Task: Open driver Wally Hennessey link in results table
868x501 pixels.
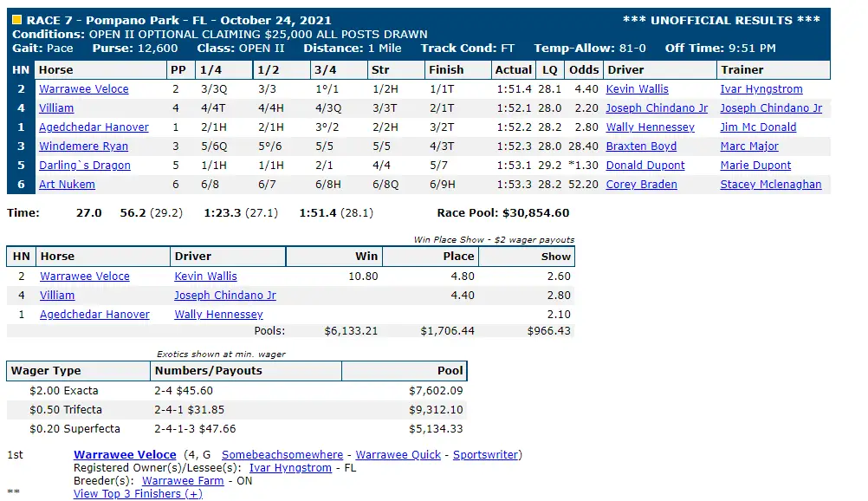Action: [x=650, y=127]
